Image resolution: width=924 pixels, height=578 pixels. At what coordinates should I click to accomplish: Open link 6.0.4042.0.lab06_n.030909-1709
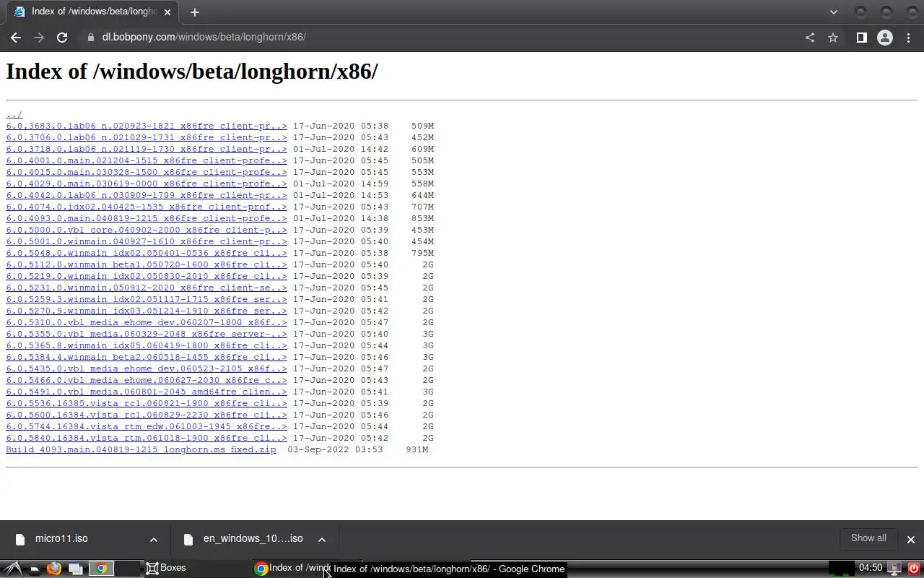tap(147, 195)
